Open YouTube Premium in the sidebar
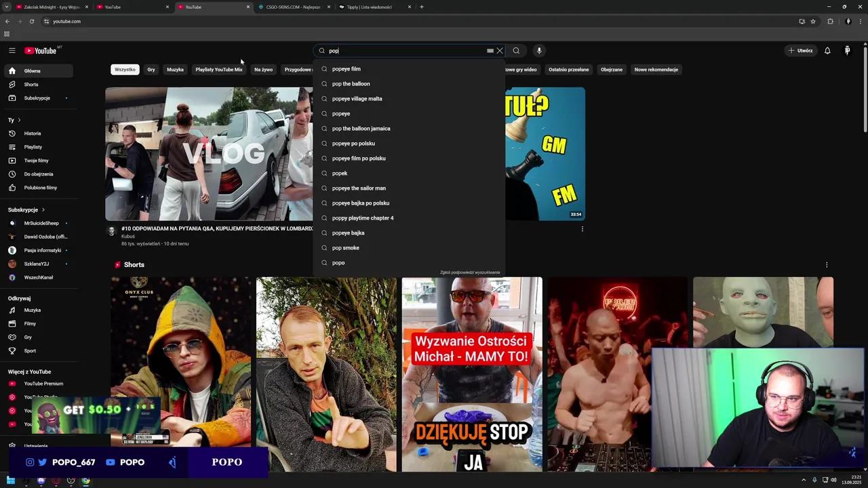The height and width of the screenshot is (488, 868). [x=39, y=384]
